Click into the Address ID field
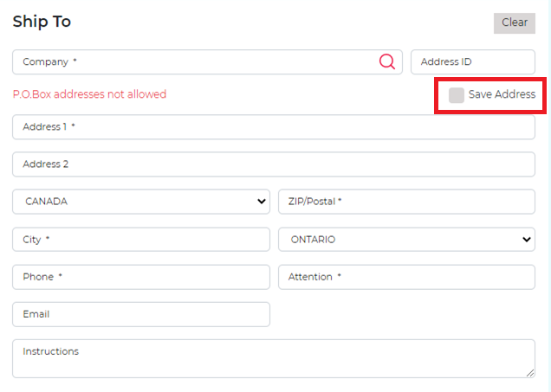Image resolution: width=551 pixels, height=392 pixels. [472, 62]
